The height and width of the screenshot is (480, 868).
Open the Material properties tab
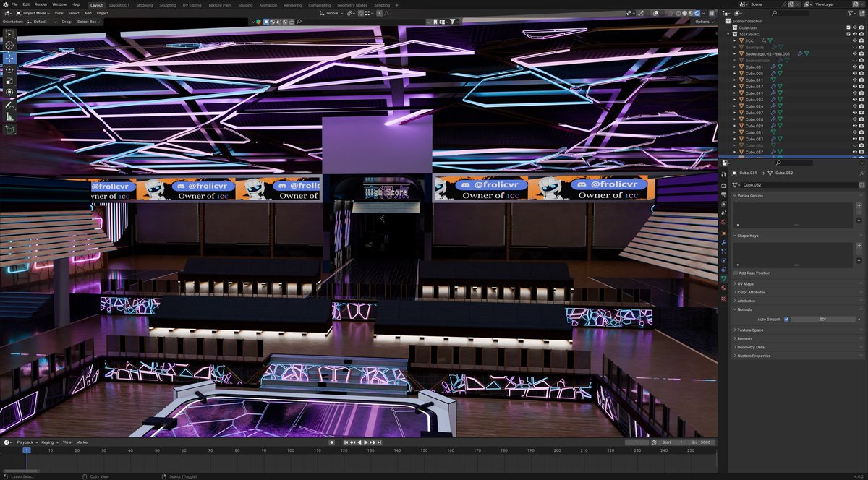coord(723,288)
